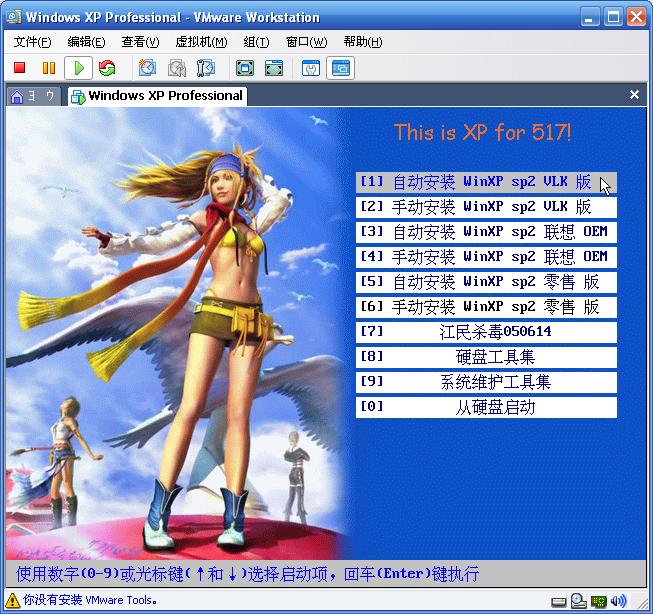Select [9] 系统维护工具集 entry

click(486, 382)
